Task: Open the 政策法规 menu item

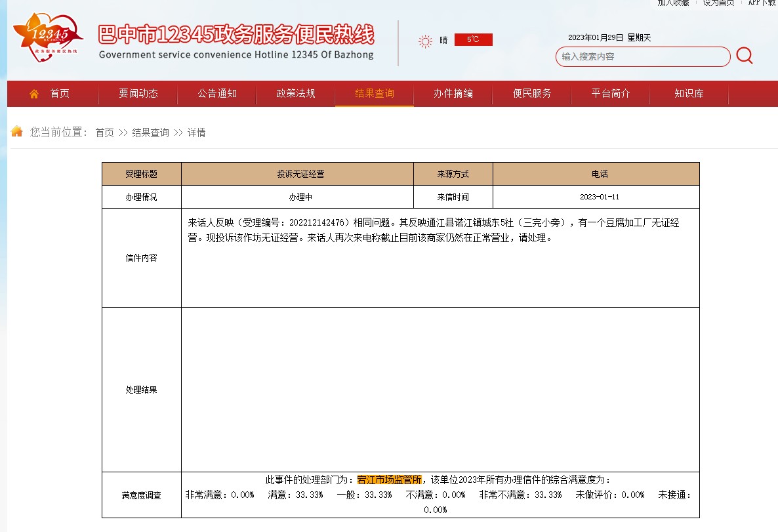Action: pos(296,93)
